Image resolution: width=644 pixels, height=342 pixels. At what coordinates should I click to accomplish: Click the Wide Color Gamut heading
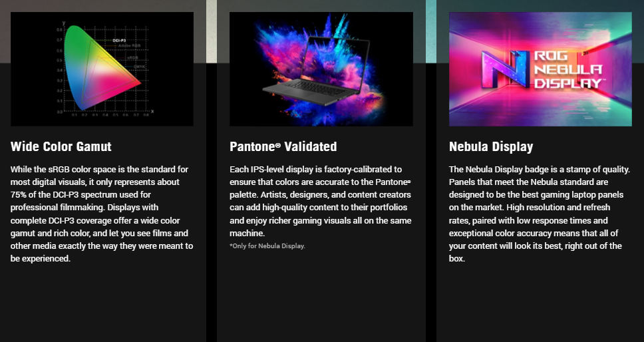point(61,146)
